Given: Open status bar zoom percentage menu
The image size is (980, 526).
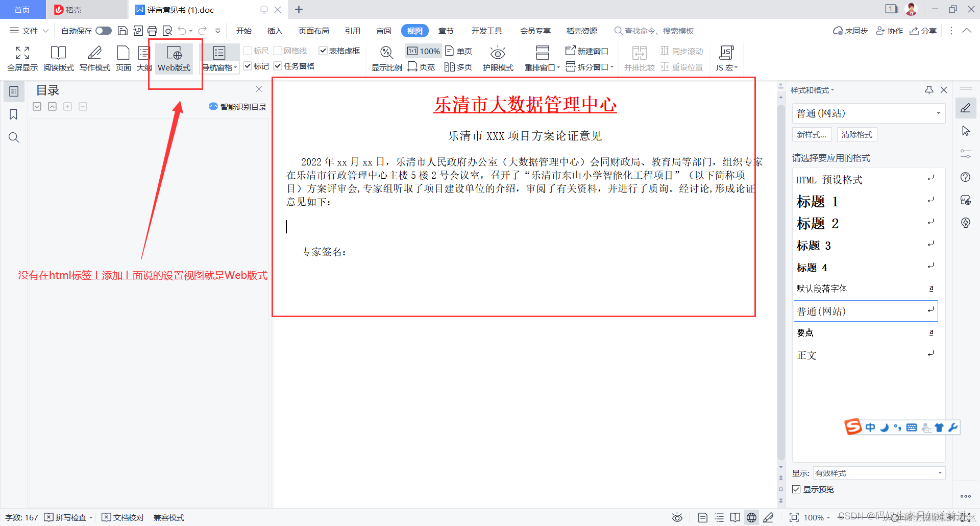Looking at the screenshot, I should (817, 517).
